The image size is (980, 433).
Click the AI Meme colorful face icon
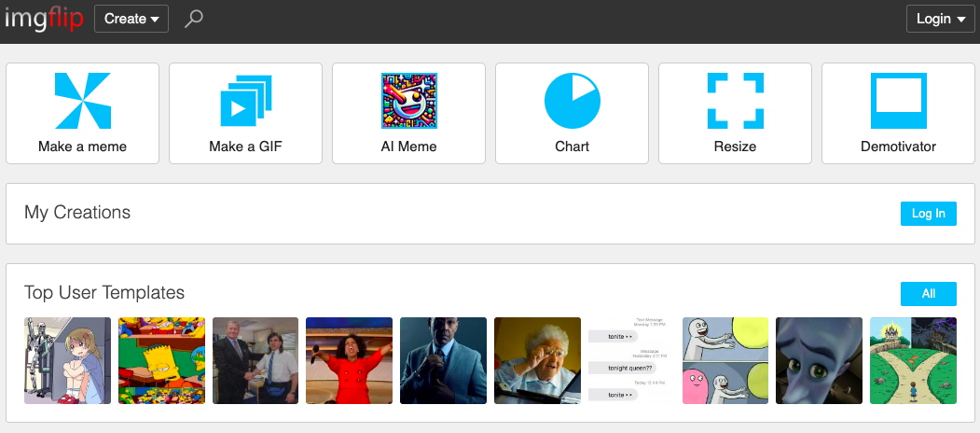tap(408, 101)
